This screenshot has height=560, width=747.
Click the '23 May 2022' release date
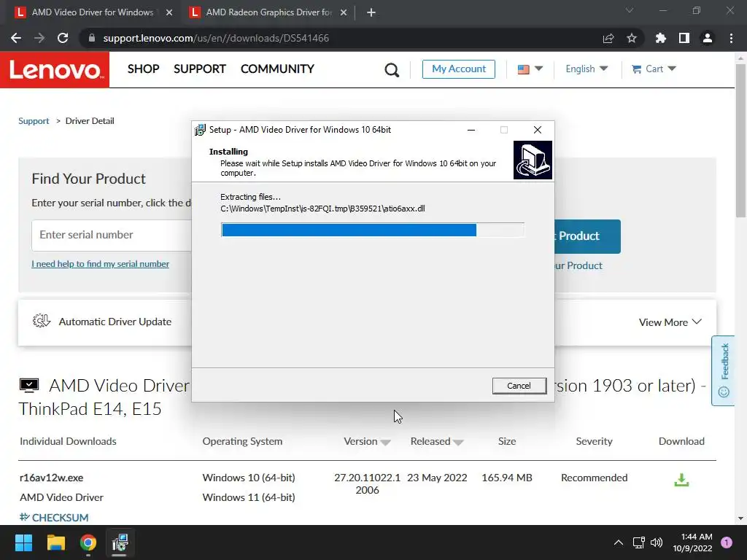(437, 478)
